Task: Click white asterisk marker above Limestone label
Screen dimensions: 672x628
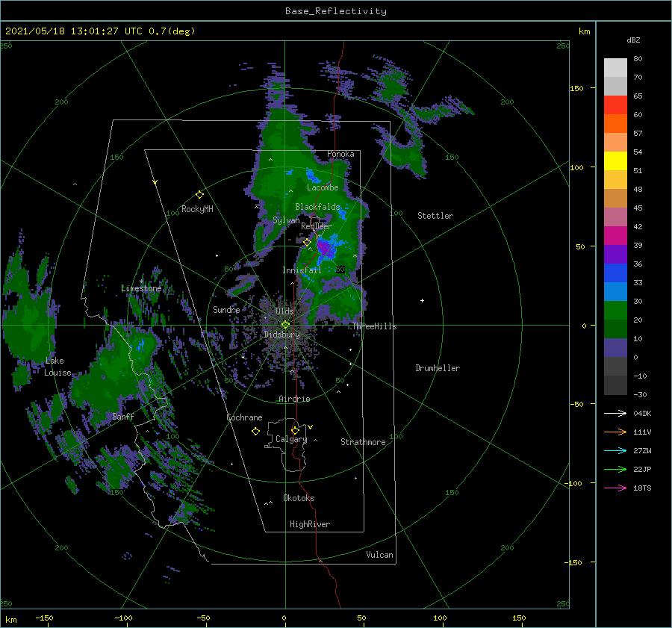Action: 141,282
